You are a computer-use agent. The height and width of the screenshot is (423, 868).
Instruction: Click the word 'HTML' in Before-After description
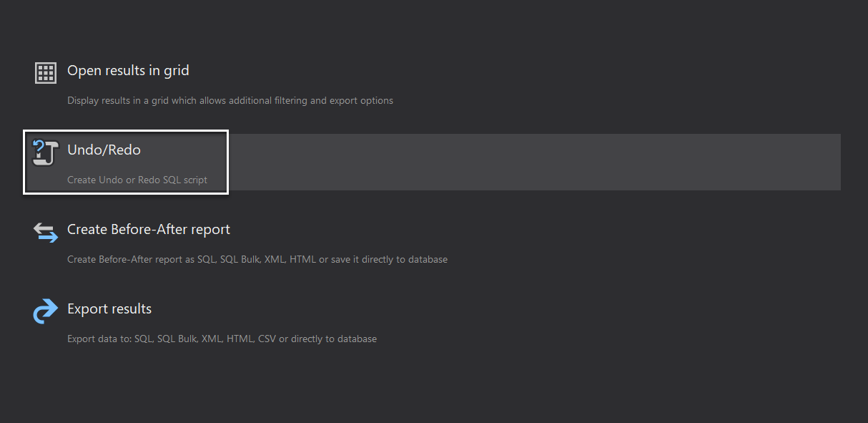[302, 259]
